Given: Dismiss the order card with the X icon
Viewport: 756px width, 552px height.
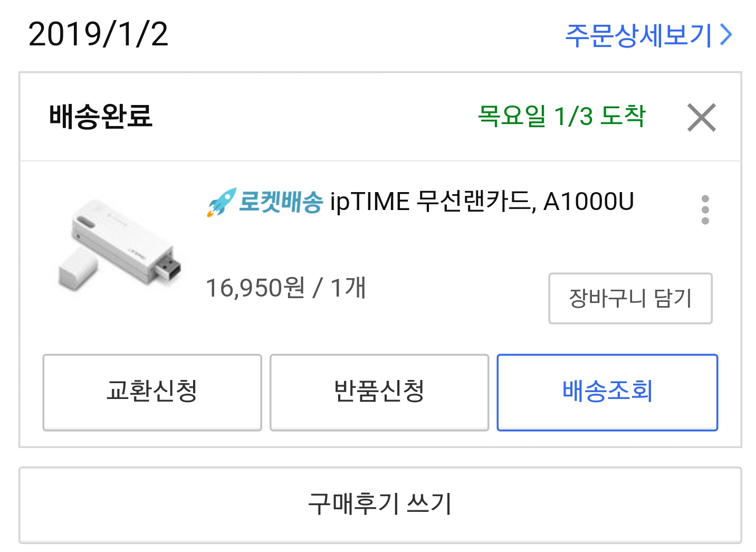Looking at the screenshot, I should (701, 117).
